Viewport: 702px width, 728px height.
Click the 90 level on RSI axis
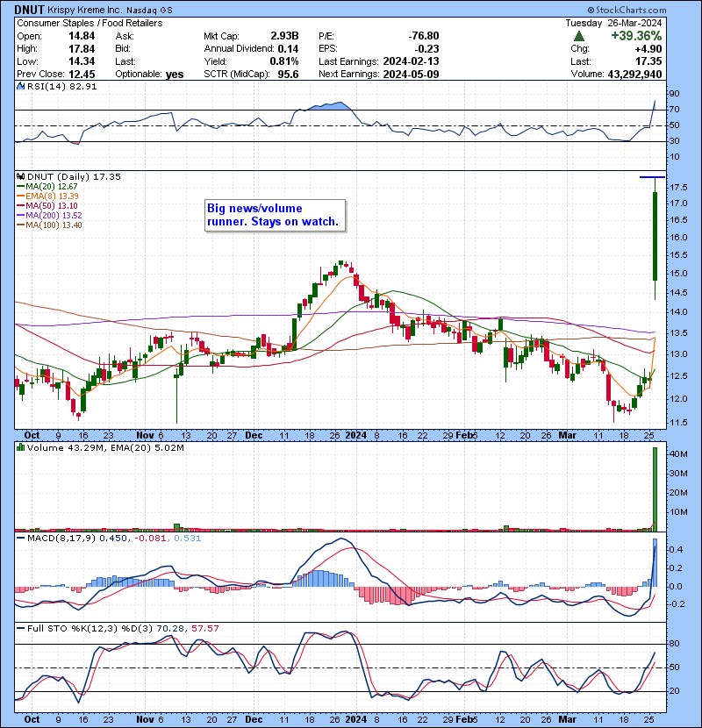674,94
